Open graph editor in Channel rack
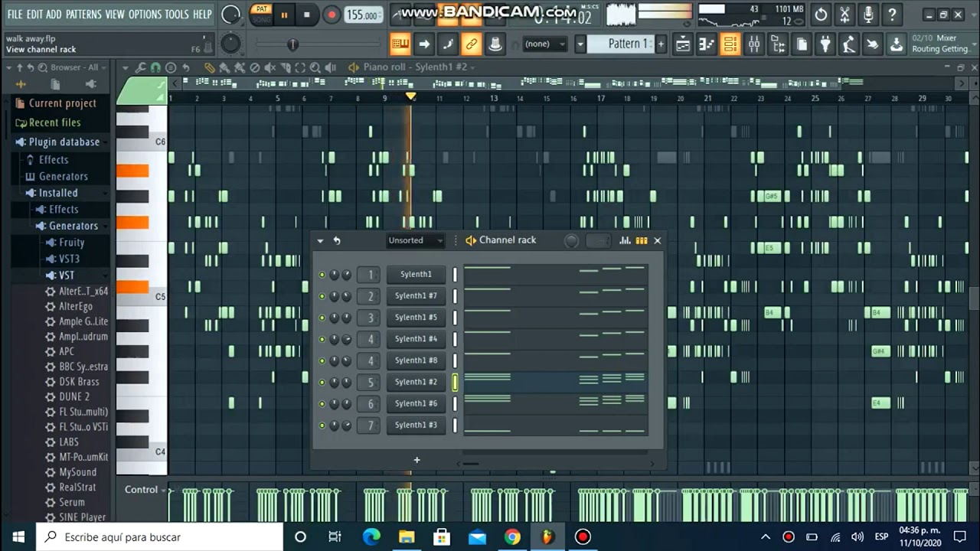This screenshot has height=551, width=980. click(x=626, y=240)
